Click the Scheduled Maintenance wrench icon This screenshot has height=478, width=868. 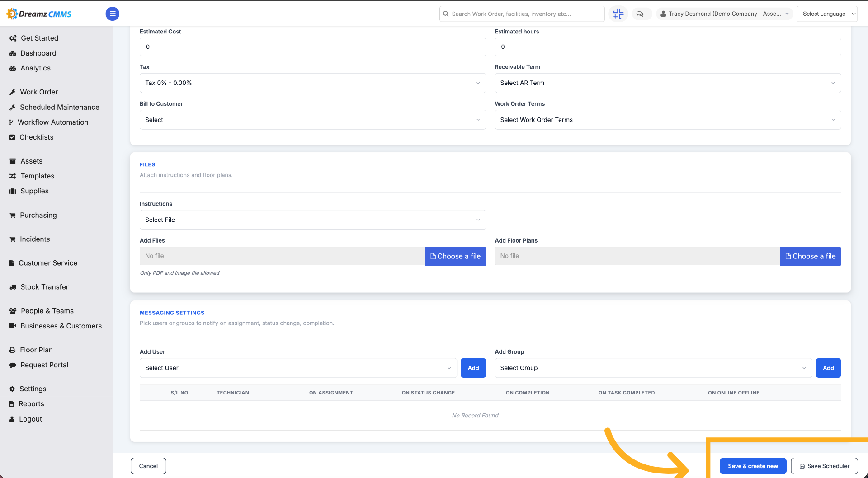[x=13, y=108]
